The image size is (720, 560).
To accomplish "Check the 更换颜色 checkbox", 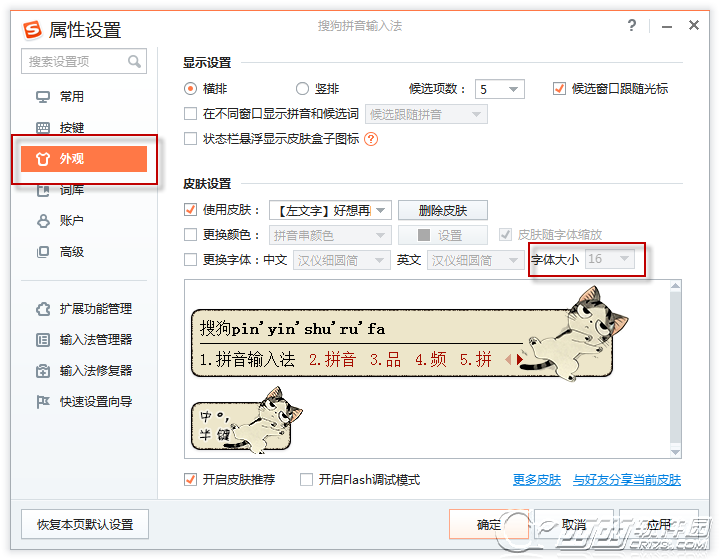I will (190, 235).
